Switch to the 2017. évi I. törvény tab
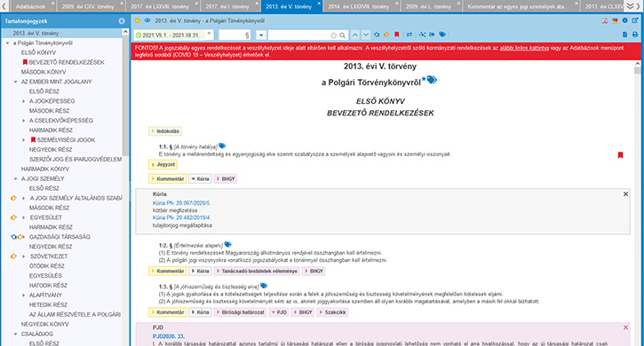Image resolution: width=644 pixels, height=346 pixels. click(x=227, y=6)
